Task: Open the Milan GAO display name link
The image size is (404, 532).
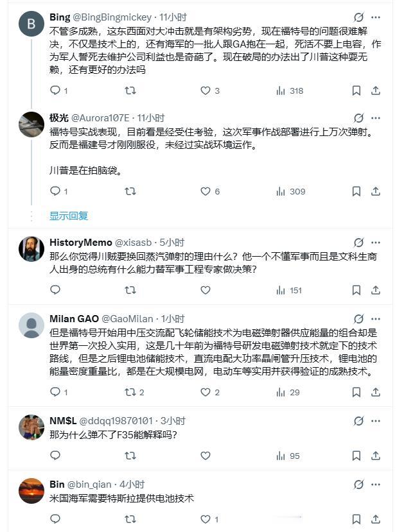Action: click(74, 319)
